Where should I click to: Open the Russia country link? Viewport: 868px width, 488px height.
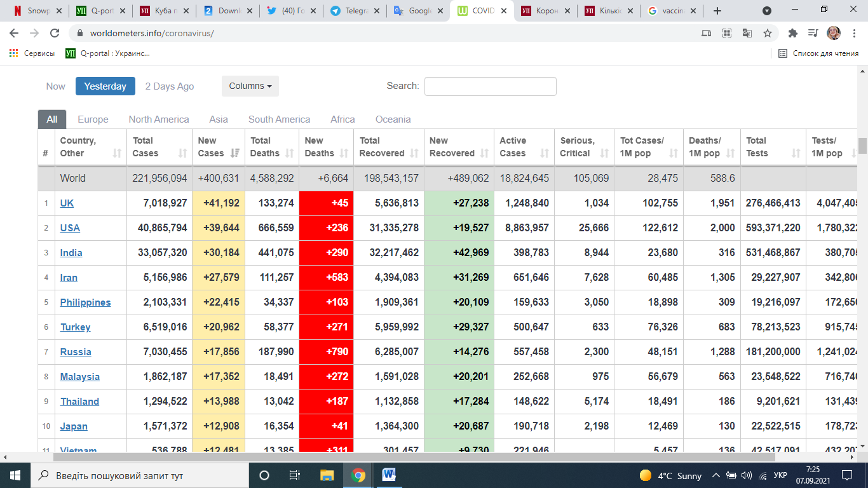pyautogui.click(x=76, y=352)
